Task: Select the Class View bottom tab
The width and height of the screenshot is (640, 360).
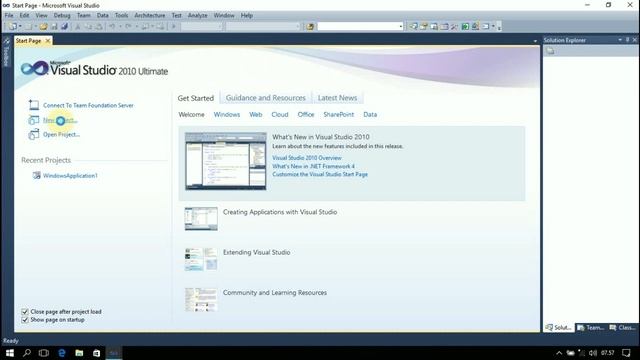Action: tap(623, 328)
